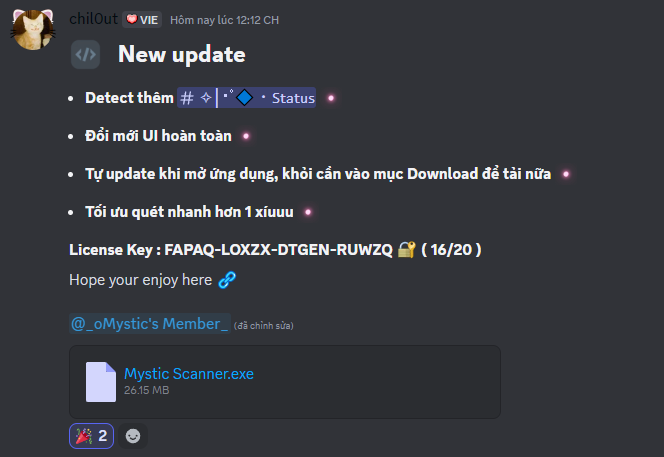Click pink dot after Tối ưu quét line
Screen dimensions: 664x457
point(308,212)
